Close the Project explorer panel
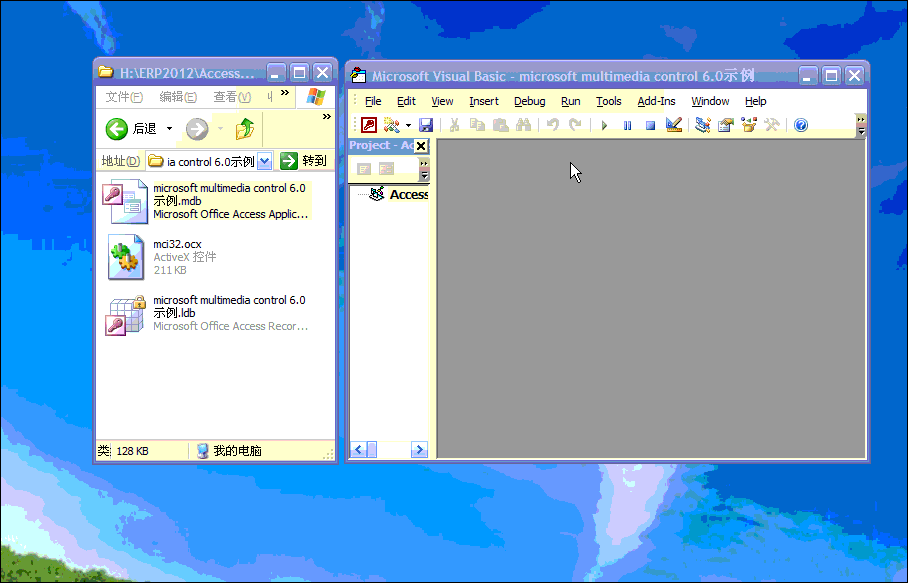 [421, 146]
